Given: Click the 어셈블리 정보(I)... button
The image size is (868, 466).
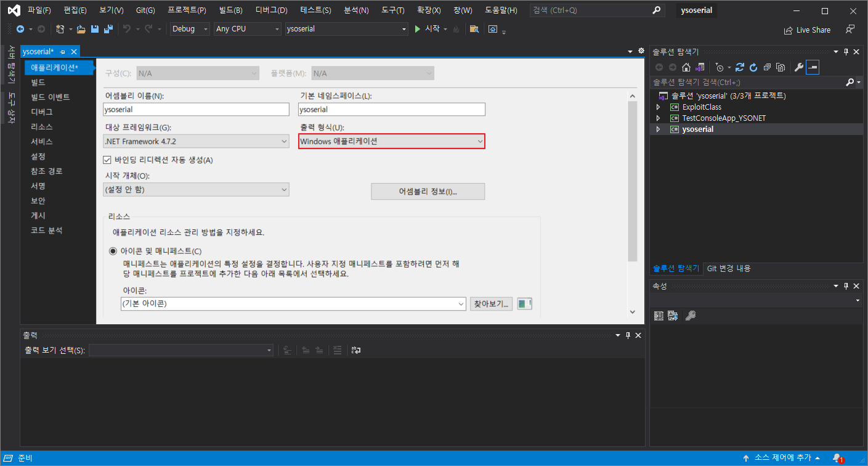Looking at the screenshot, I should pyautogui.click(x=428, y=192).
